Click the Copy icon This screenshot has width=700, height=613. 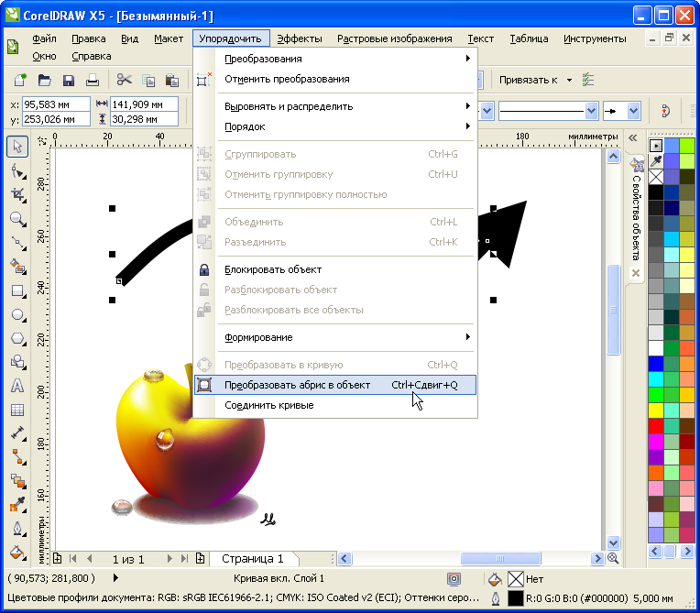coord(148,81)
